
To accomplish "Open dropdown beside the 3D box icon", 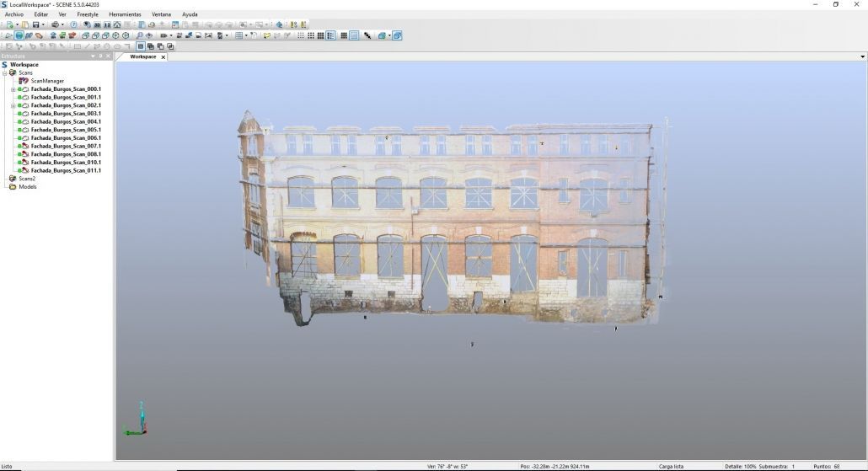I will [389, 35].
